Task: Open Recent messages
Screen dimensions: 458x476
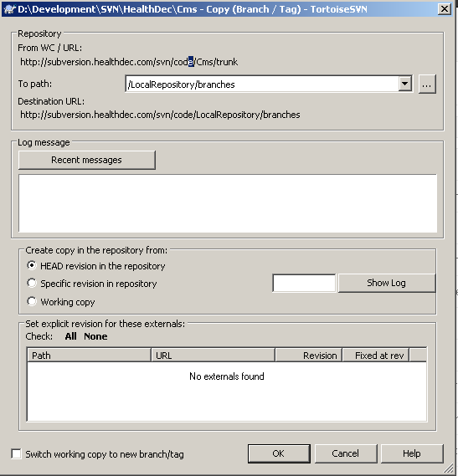Action: pyautogui.click(x=86, y=160)
